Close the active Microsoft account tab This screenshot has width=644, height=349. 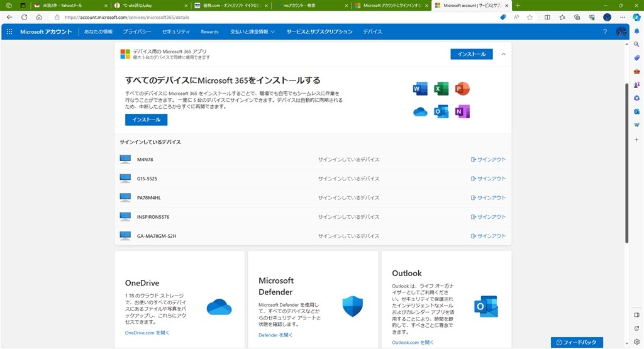tap(507, 5)
